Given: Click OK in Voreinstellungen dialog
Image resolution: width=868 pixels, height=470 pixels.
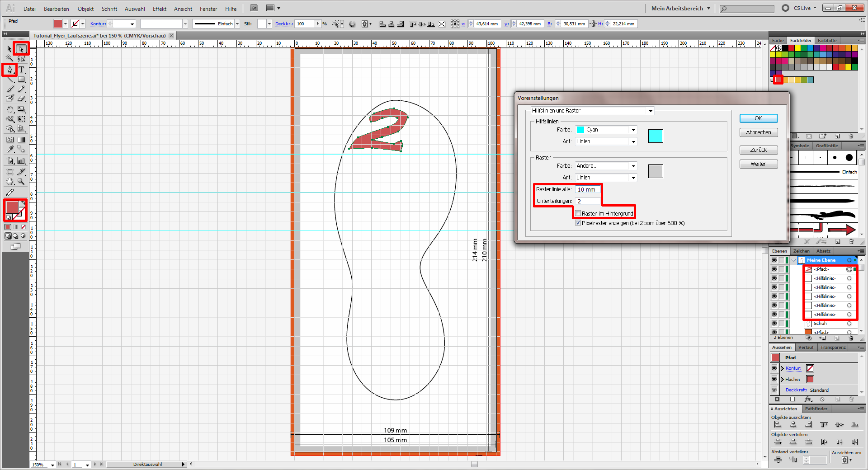Looking at the screenshot, I should pos(758,118).
